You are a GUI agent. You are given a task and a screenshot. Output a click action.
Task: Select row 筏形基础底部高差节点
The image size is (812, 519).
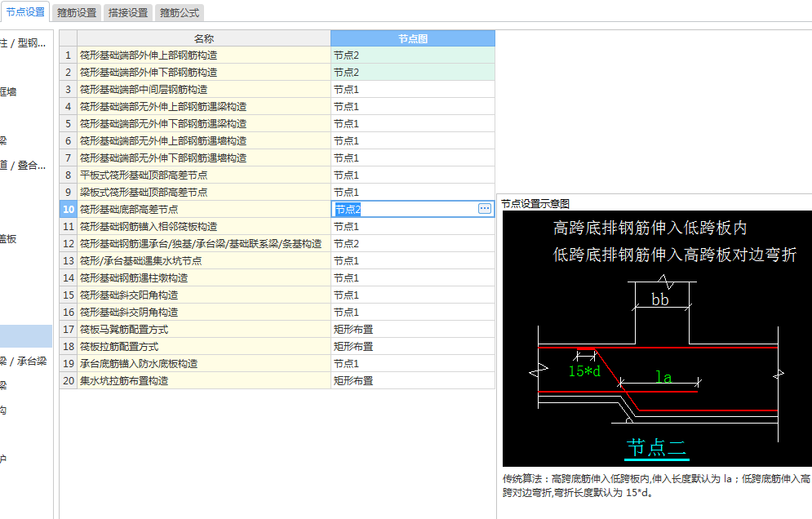click(x=204, y=209)
